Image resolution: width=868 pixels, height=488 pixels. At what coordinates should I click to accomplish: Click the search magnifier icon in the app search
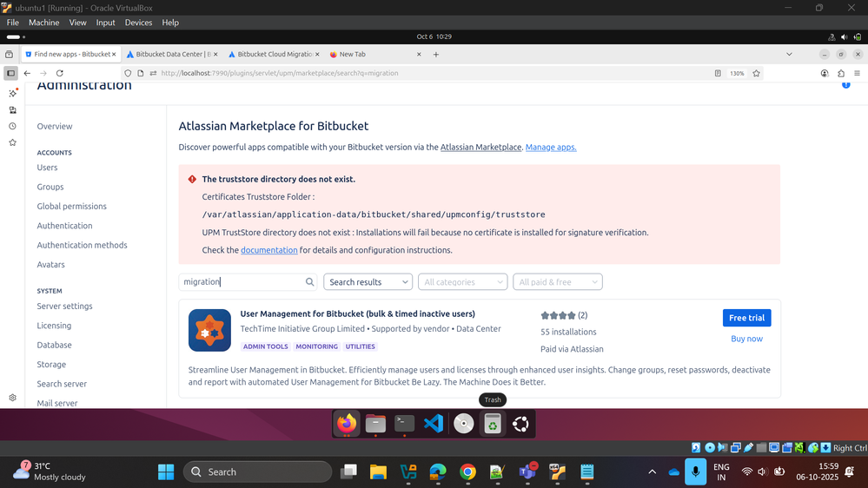click(309, 281)
